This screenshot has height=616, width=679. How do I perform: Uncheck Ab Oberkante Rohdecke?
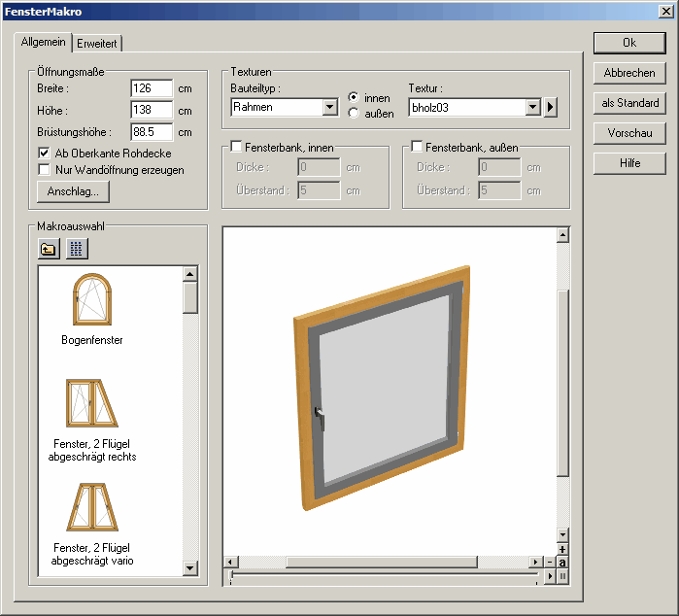44,154
